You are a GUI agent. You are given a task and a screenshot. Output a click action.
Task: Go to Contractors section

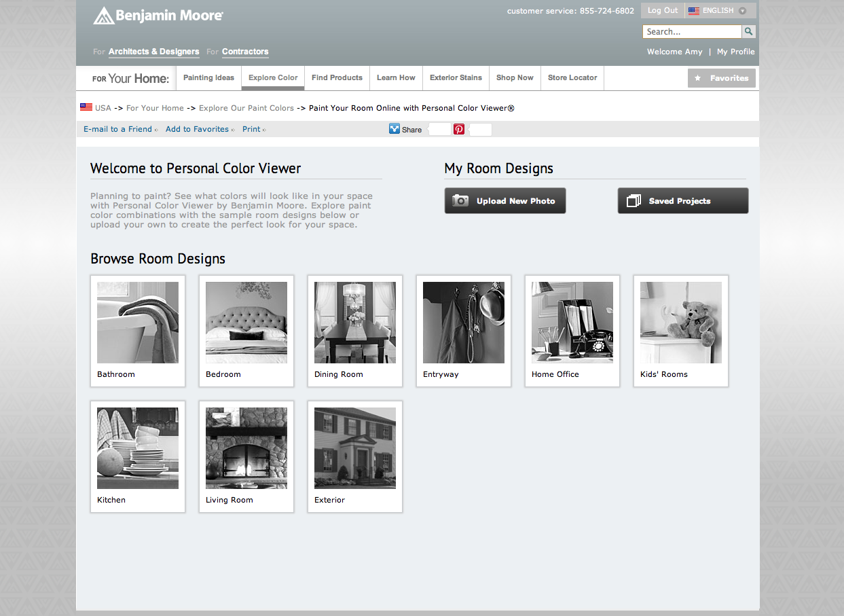pos(245,52)
